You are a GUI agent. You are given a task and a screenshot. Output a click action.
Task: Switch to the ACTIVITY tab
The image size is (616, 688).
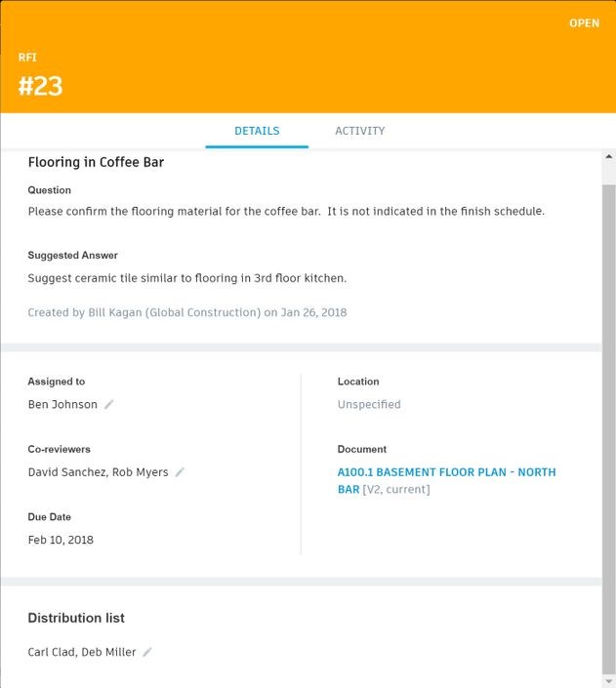[x=359, y=131]
